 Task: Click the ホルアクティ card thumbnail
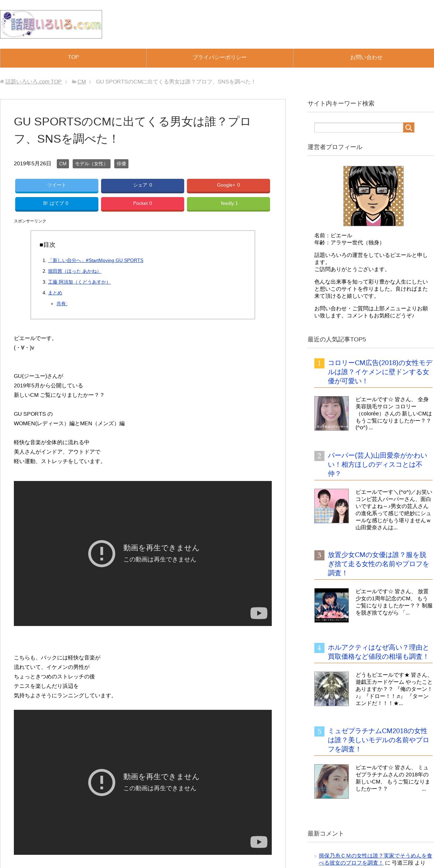coord(332,689)
